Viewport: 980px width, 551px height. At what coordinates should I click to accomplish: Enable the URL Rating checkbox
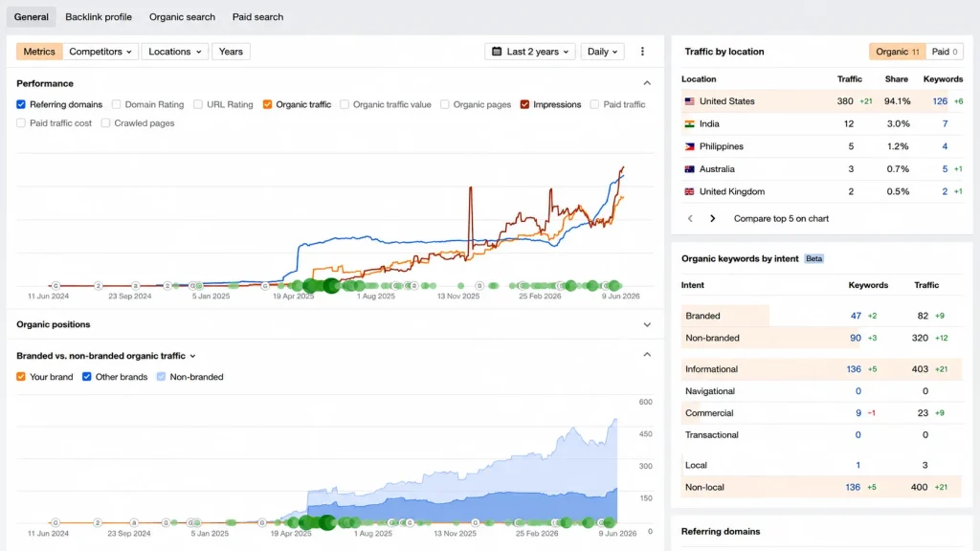click(x=198, y=104)
